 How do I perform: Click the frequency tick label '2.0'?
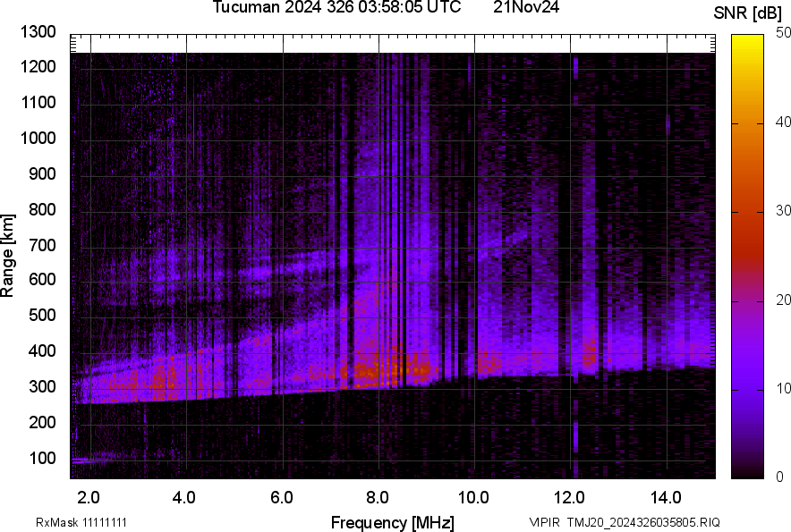(x=89, y=498)
